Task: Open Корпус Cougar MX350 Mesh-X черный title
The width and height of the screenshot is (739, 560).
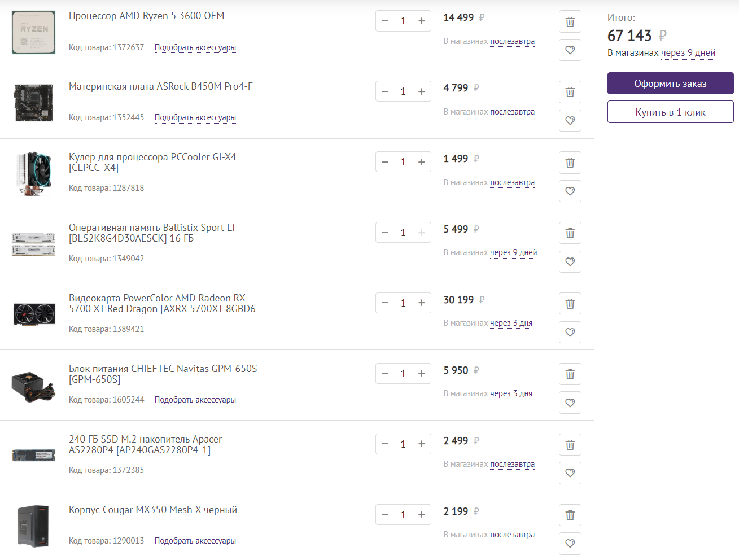Action: tap(153, 510)
